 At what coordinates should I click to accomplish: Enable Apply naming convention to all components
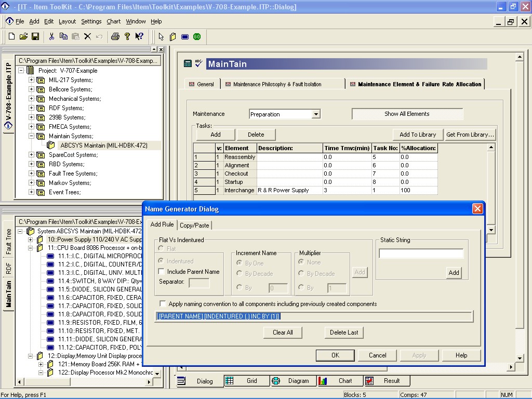point(163,303)
